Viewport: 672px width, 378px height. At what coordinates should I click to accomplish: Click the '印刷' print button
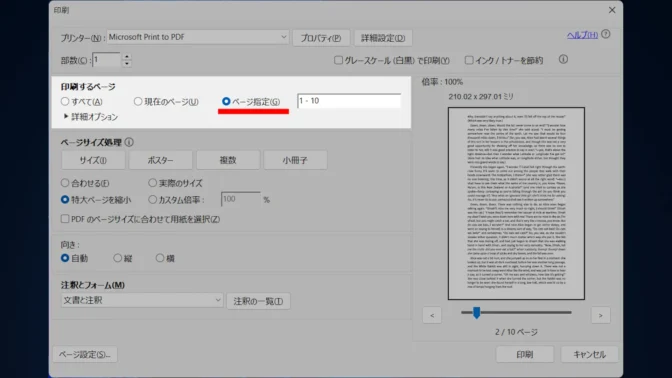[525, 354]
